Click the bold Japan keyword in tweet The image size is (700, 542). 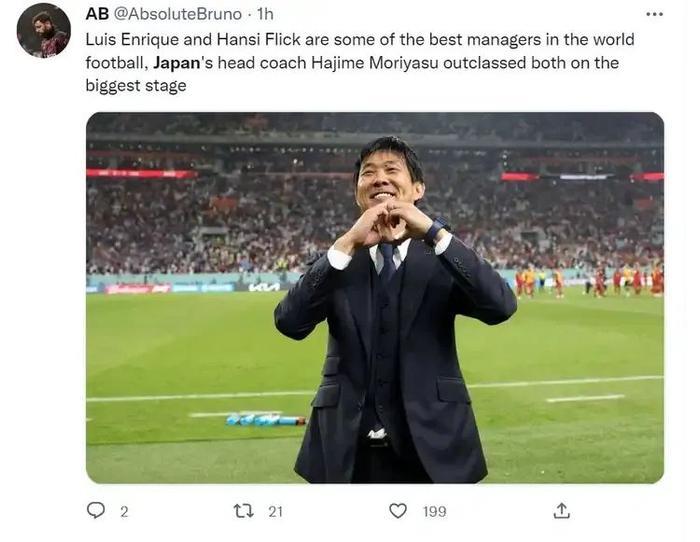180,62
